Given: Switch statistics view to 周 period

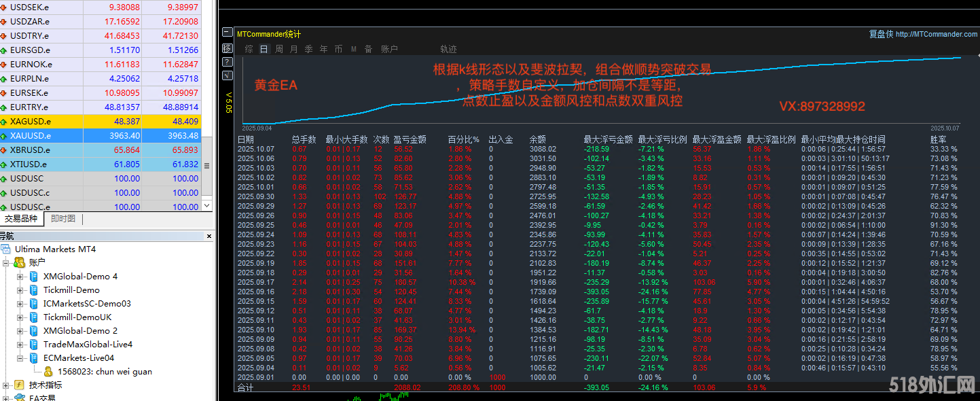Looking at the screenshot, I should point(278,49).
